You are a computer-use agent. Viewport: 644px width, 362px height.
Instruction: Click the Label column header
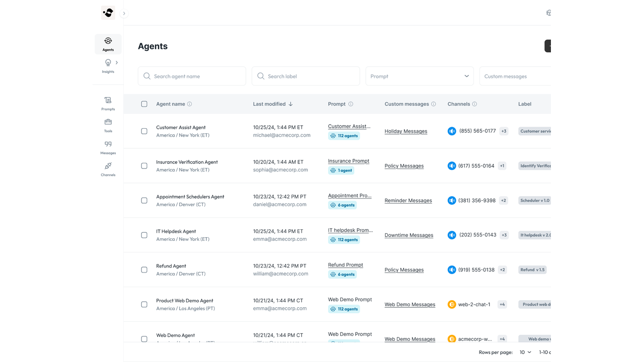[x=525, y=104]
